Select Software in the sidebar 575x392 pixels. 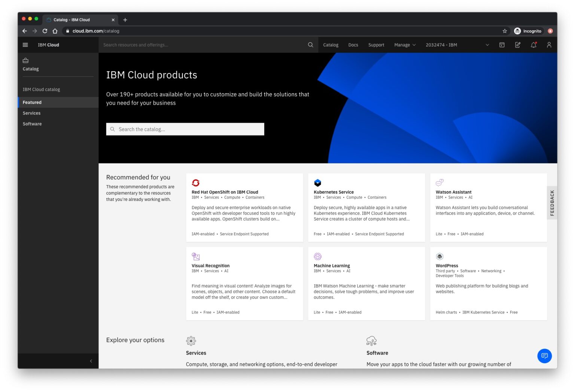click(58, 124)
